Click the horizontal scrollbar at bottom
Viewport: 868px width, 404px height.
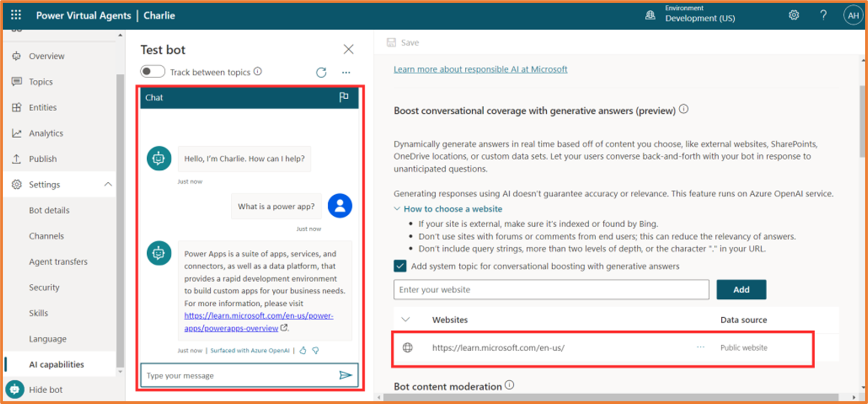coord(615,398)
